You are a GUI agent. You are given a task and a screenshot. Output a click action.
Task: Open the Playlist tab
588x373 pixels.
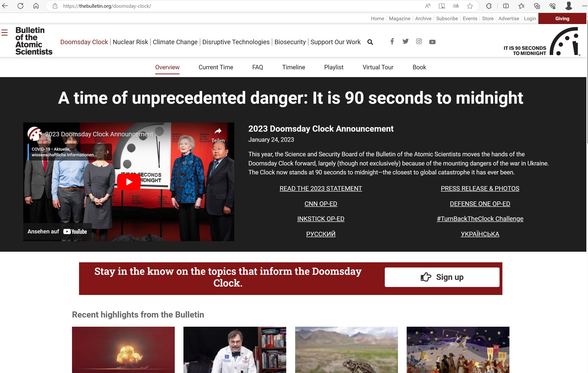tap(334, 67)
